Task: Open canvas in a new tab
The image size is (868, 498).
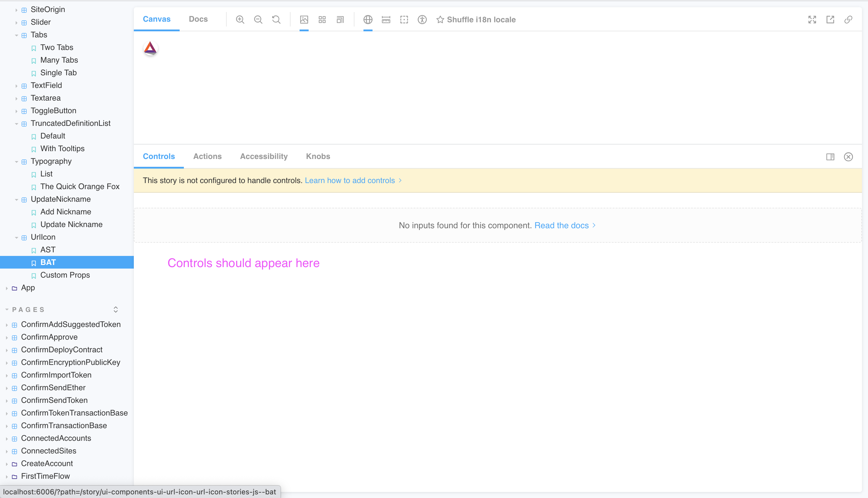Action: (830, 20)
